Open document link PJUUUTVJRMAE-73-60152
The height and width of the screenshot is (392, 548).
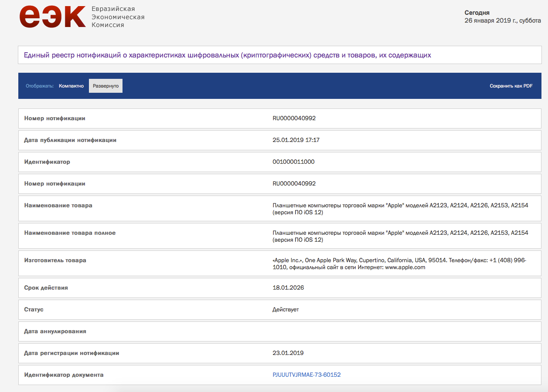tap(306, 375)
